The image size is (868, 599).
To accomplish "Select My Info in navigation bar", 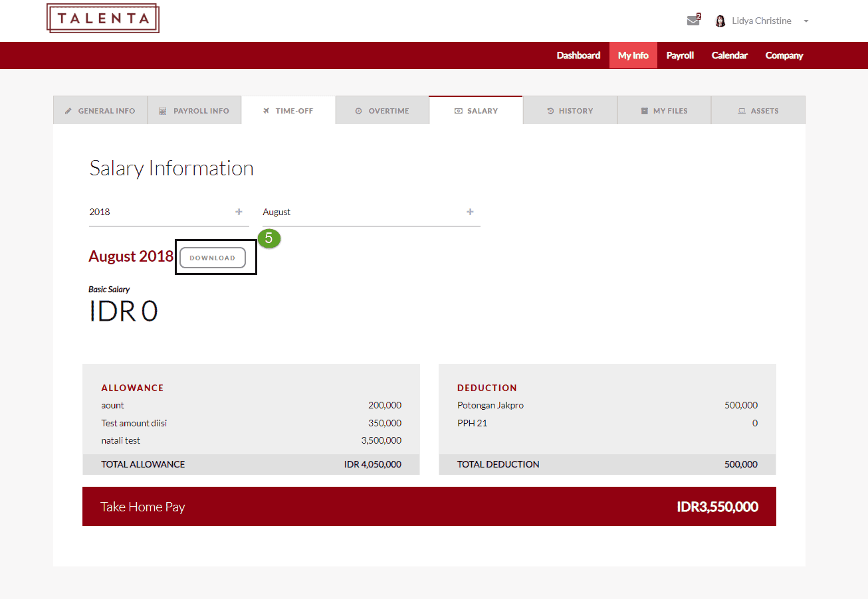I will pyautogui.click(x=633, y=56).
